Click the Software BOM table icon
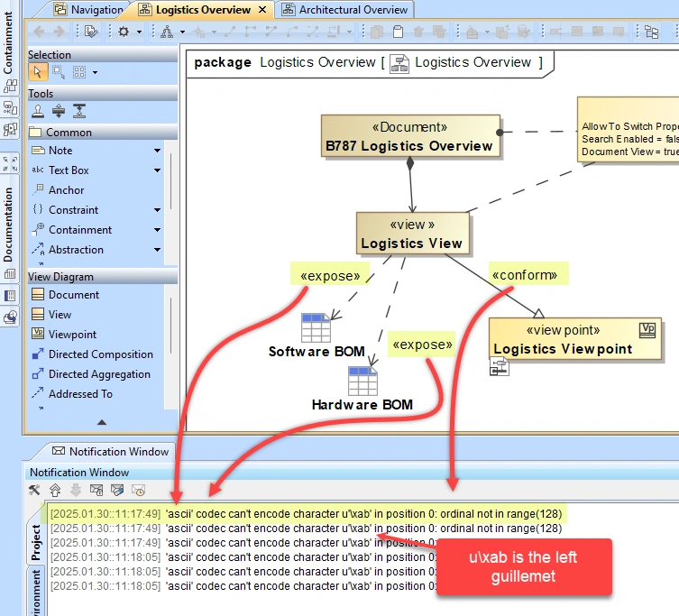Viewport: 679px width, 616px height. tap(316, 327)
